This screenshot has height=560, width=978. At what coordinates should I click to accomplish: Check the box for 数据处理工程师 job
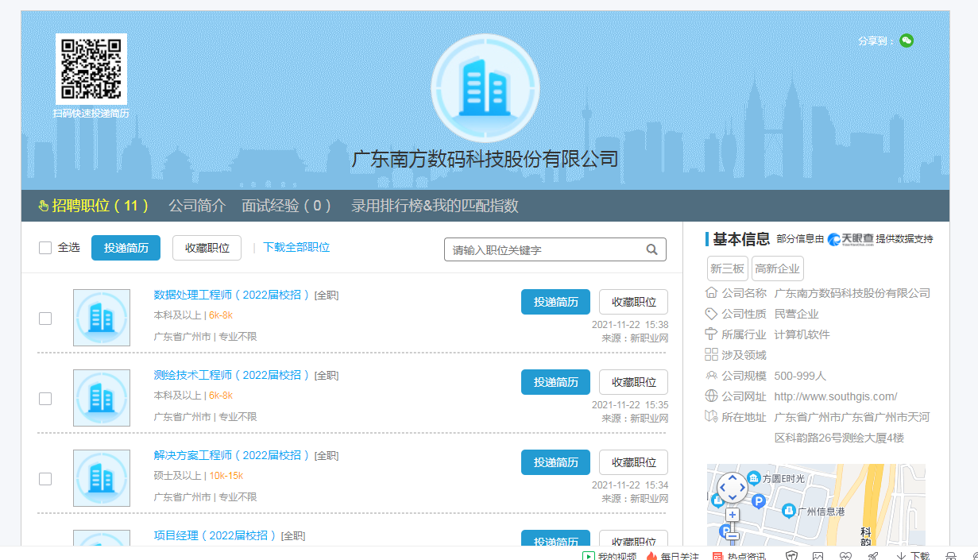pos(45,319)
